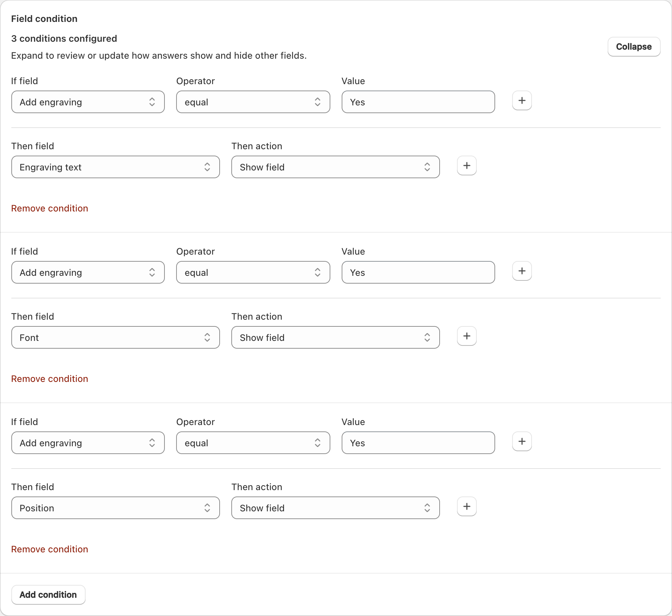Click plus icon next to Position action
This screenshot has width=672, height=616.
click(x=467, y=507)
